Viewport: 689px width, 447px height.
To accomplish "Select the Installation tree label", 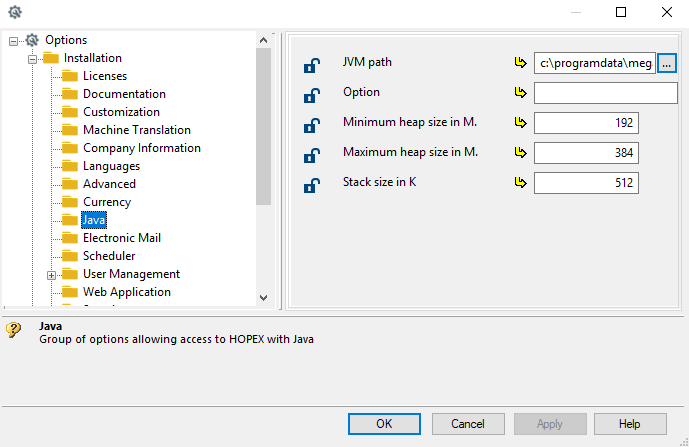I will pos(93,58).
